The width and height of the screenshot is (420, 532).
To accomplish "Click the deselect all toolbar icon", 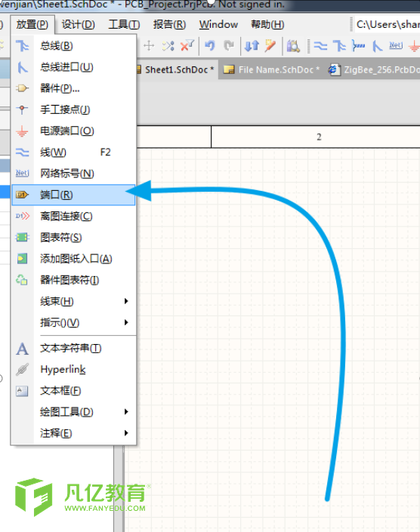I will tap(168, 45).
